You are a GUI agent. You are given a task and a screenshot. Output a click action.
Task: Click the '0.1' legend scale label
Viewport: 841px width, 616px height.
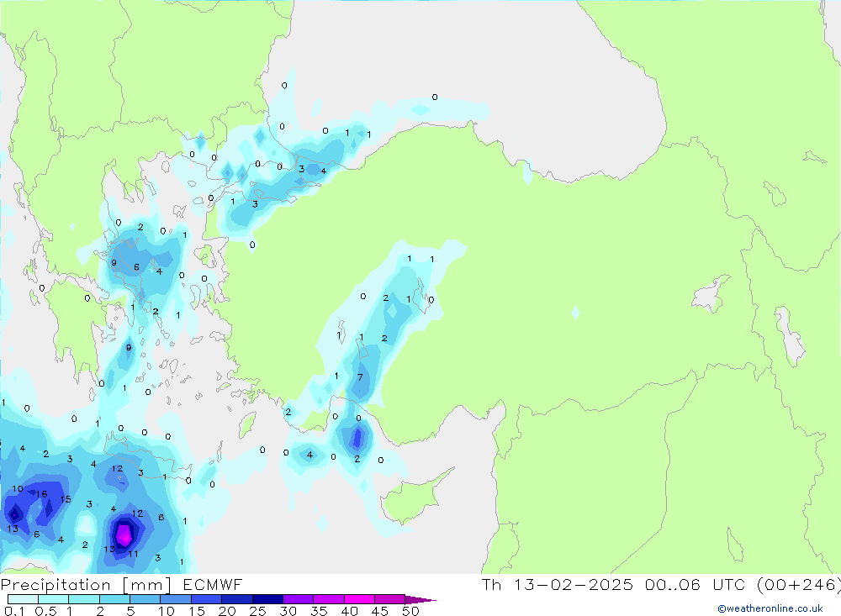click(14, 611)
